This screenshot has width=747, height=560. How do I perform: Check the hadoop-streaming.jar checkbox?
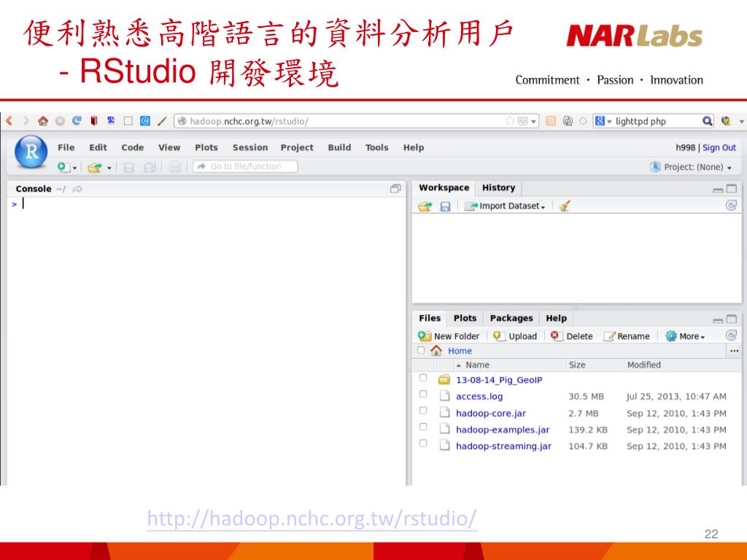(423, 443)
